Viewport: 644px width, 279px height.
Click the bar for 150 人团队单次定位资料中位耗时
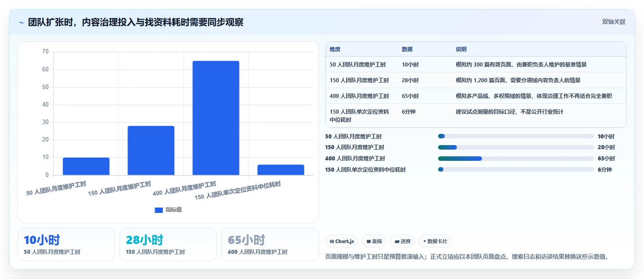(x=281, y=170)
